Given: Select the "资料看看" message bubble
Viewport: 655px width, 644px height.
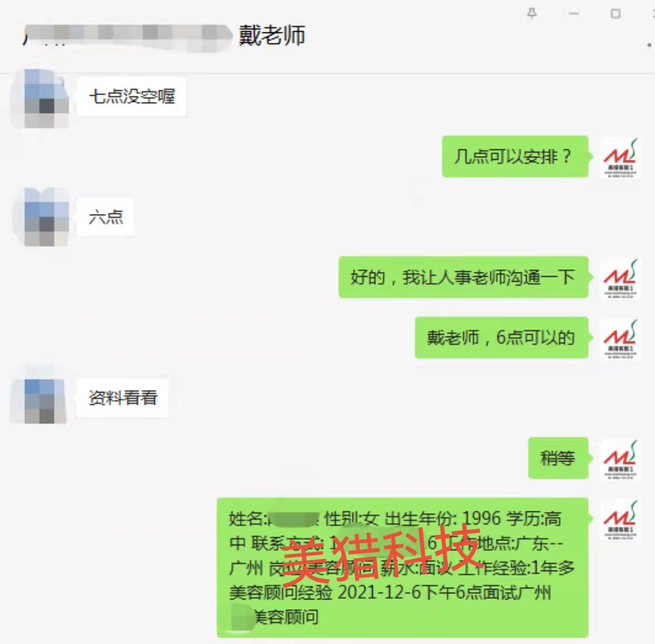Looking at the screenshot, I should pos(123,398).
